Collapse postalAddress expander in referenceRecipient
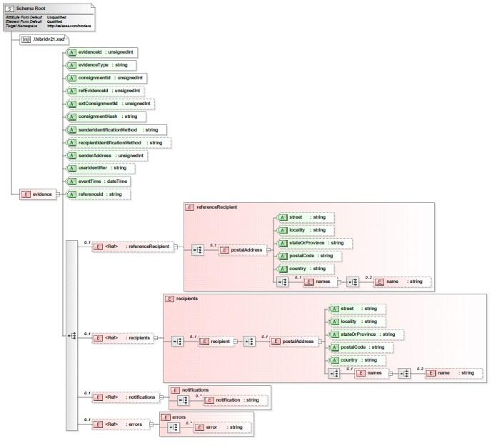 pyautogui.click(x=268, y=250)
